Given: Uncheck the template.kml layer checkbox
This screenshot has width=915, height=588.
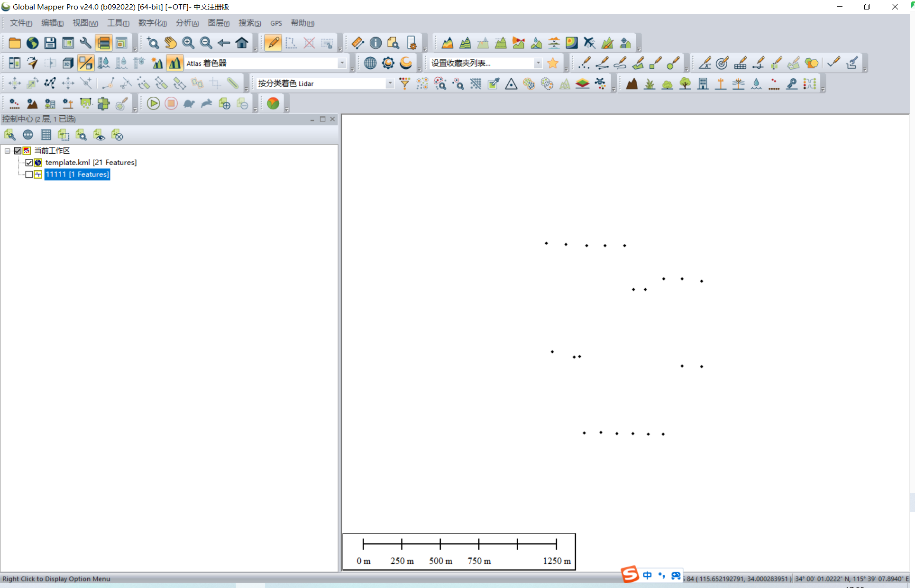Looking at the screenshot, I should (x=29, y=163).
